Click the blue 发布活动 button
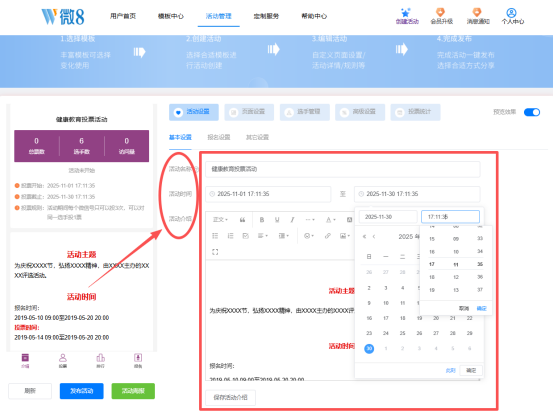Viewport: 553px width, 414px height. click(81, 391)
